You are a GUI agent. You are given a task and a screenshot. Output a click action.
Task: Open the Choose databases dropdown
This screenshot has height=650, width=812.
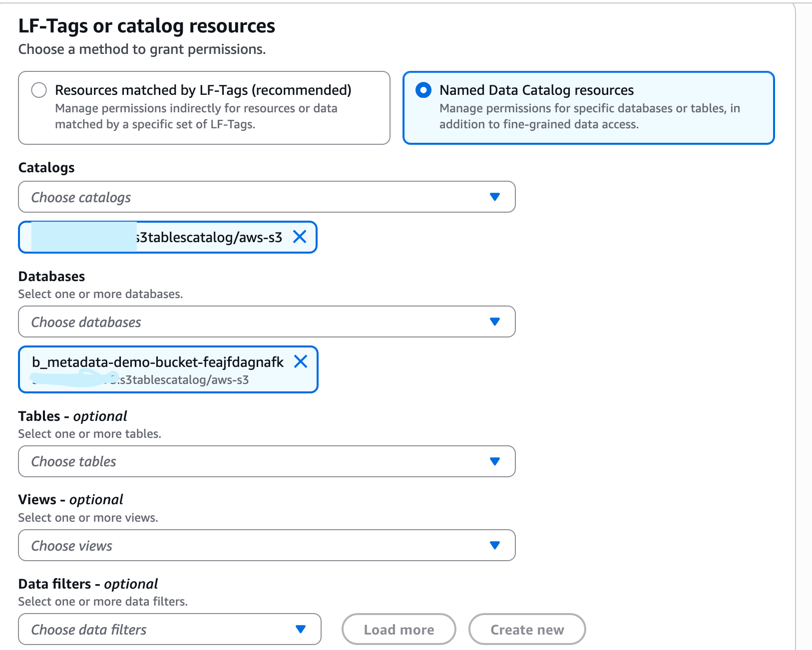click(250, 322)
